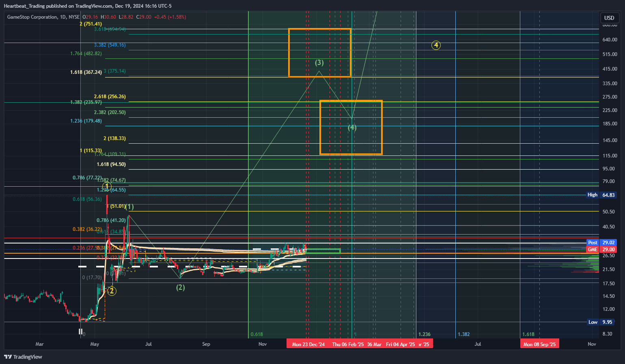Click the 415.00 price scale value
This screenshot has height=364, width=625.
pyautogui.click(x=610, y=69)
